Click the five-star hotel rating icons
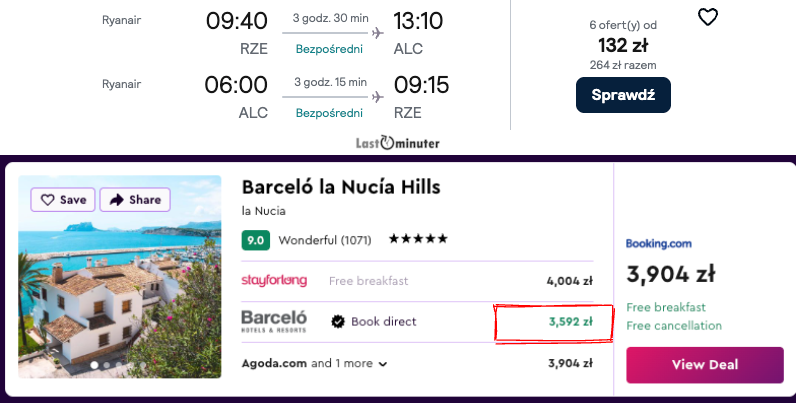This screenshot has width=796, height=403. pyautogui.click(x=418, y=240)
